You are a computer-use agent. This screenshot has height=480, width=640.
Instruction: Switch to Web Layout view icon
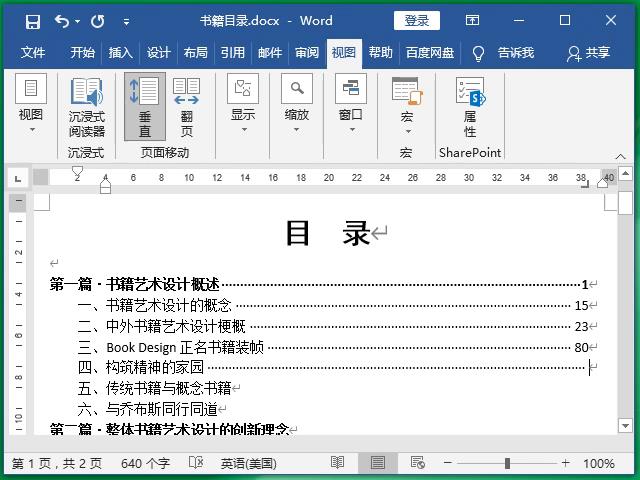418,463
